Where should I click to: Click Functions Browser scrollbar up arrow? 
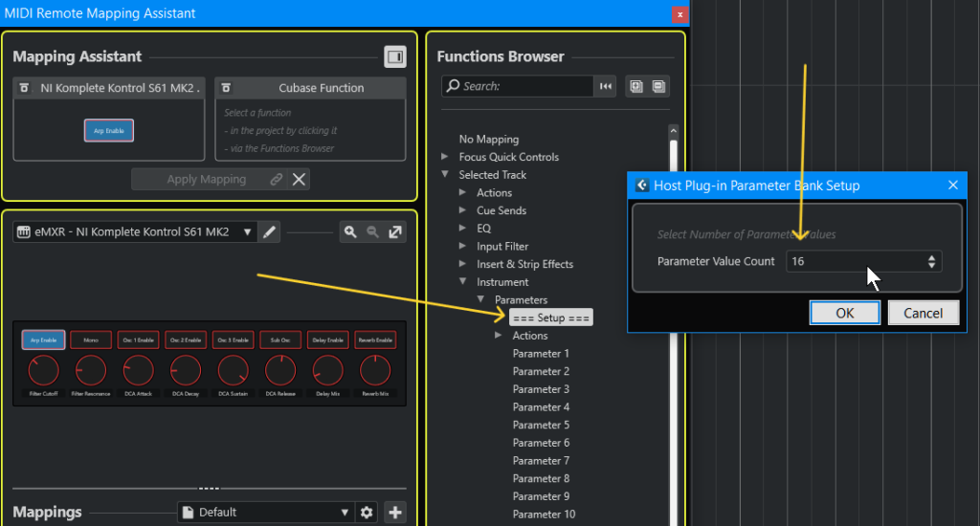pos(673,131)
